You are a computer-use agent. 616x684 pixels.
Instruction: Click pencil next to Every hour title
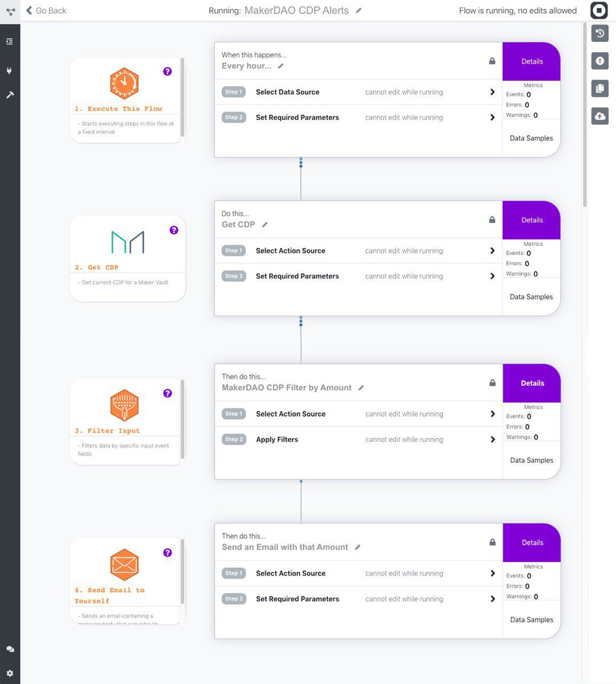[280, 66]
